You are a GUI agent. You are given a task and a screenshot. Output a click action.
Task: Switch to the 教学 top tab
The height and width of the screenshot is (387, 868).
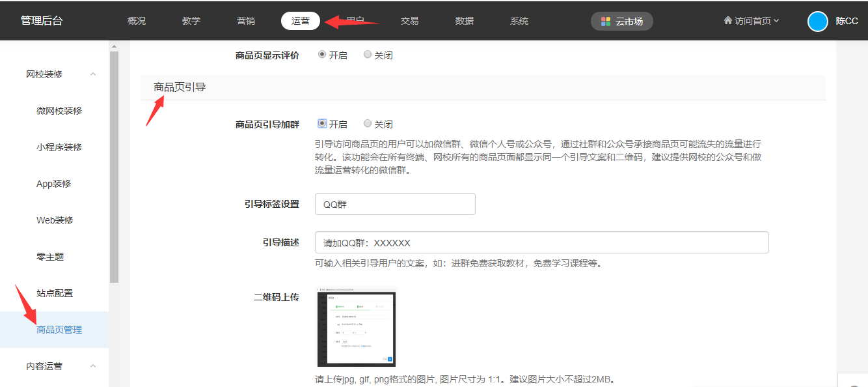coord(191,21)
